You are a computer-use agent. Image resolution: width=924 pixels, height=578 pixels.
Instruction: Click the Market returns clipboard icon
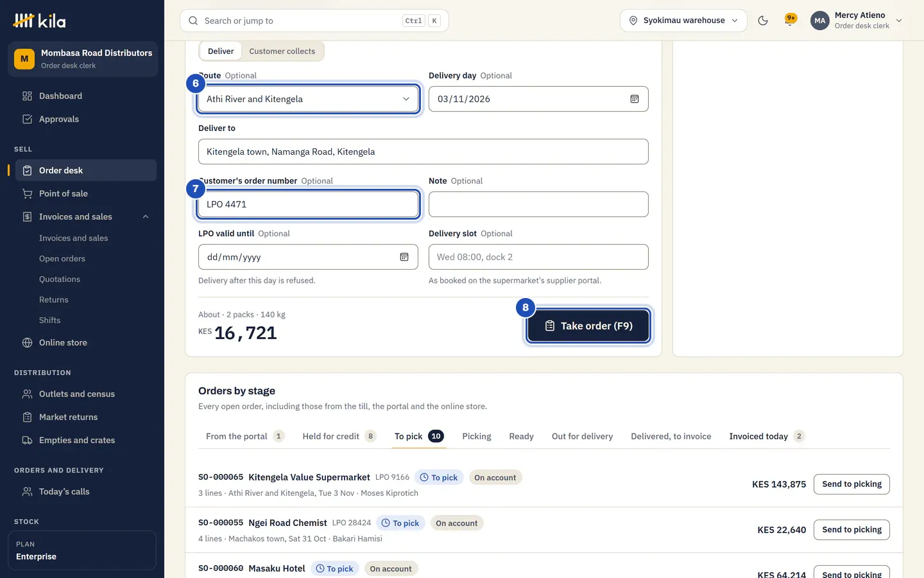pos(27,417)
